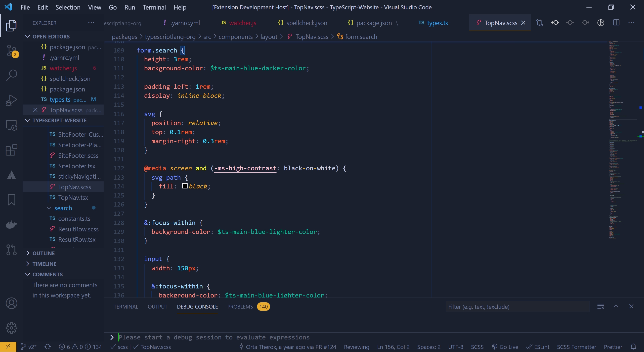Viewport: 644px width, 352px height.
Task: Open the Extensions view
Action: (11, 150)
